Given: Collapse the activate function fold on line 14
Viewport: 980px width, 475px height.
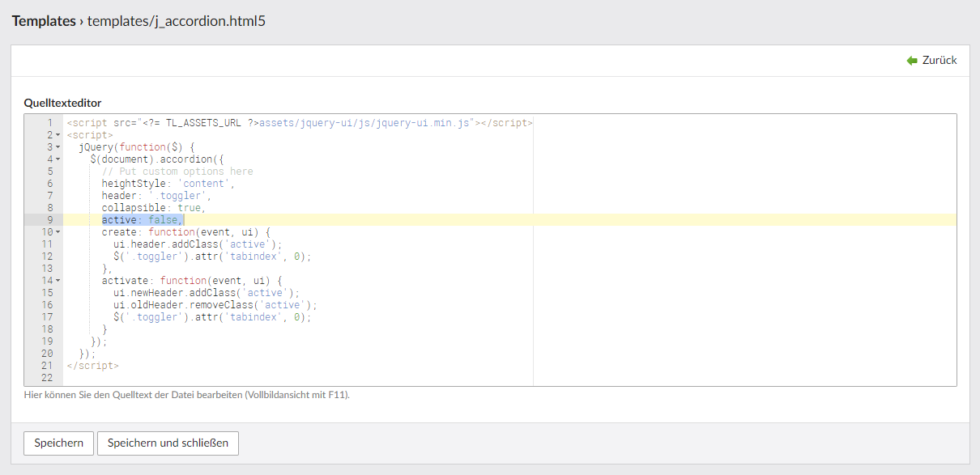Looking at the screenshot, I should tap(58, 281).
